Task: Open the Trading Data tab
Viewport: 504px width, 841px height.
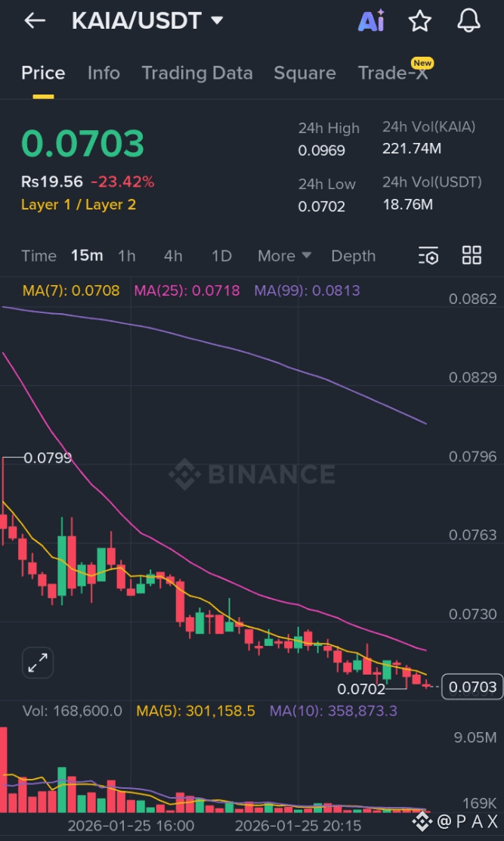Action: pos(197,73)
